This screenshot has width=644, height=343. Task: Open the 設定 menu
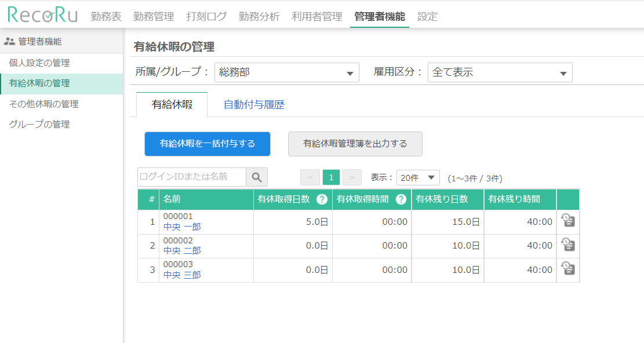pyautogui.click(x=427, y=17)
